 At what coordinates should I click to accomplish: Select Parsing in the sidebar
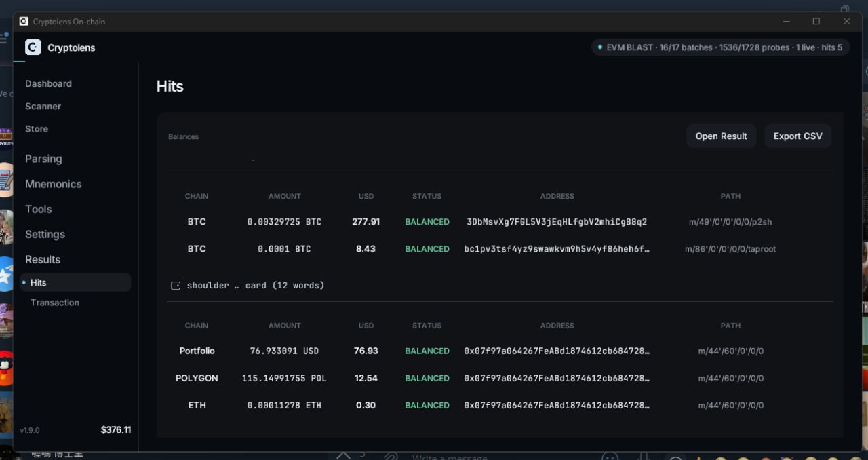click(x=43, y=159)
